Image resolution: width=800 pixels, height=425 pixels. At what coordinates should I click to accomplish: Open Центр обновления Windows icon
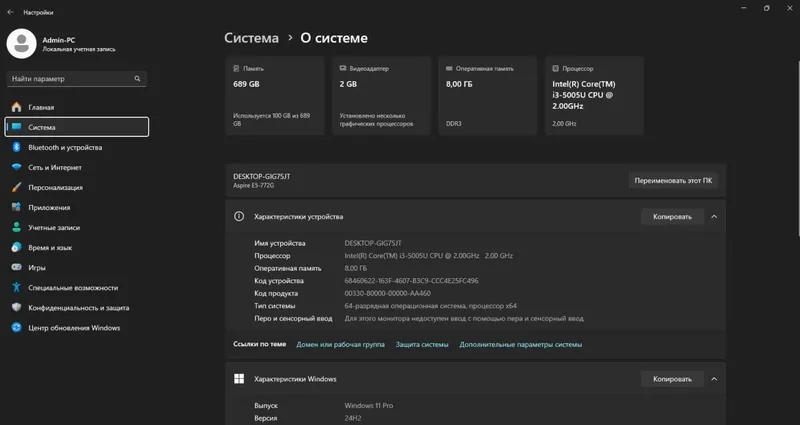[17, 328]
